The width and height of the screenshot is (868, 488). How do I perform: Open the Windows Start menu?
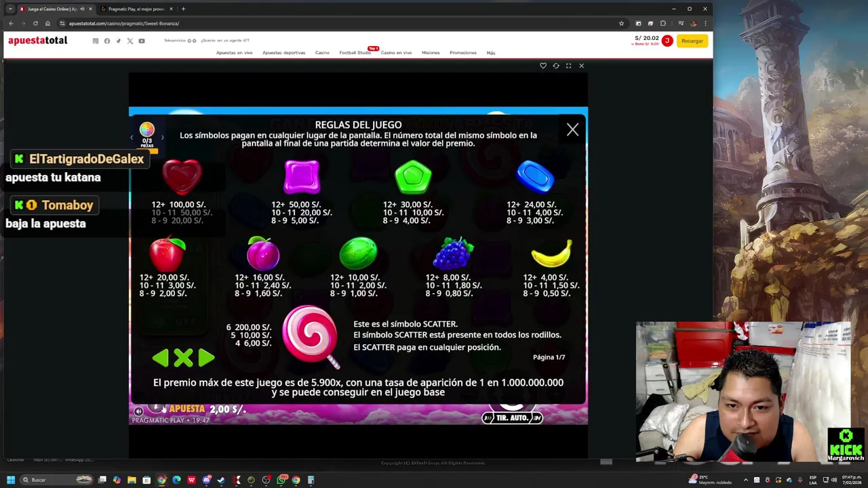[11, 480]
